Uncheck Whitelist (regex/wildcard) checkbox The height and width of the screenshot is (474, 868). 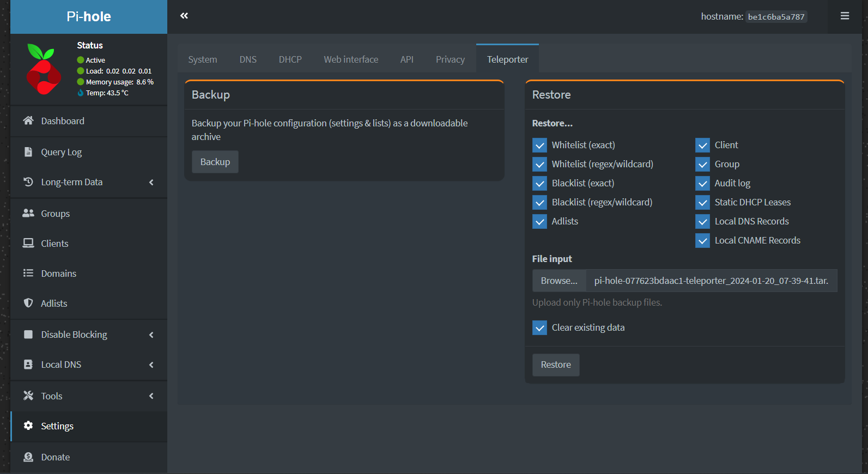pyautogui.click(x=539, y=164)
